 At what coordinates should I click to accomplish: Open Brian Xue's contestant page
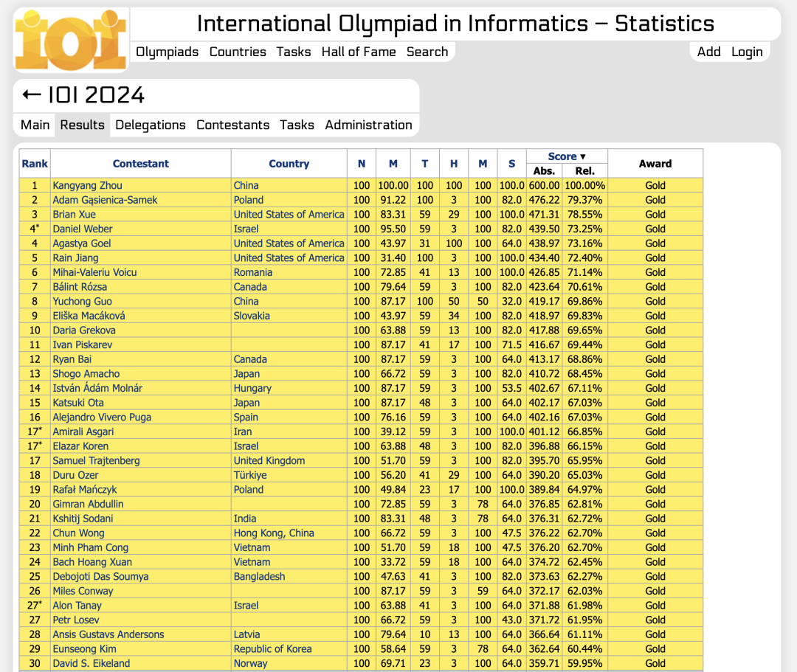tap(75, 215)
